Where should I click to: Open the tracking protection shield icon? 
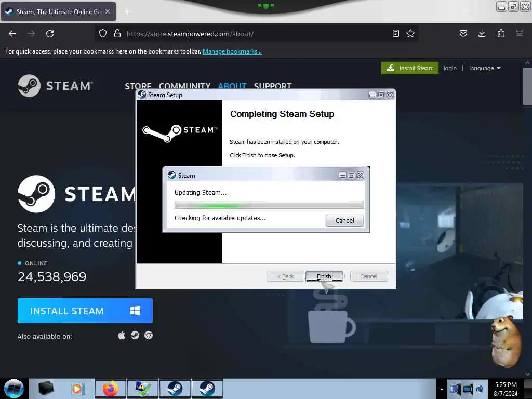click(103, 34)
